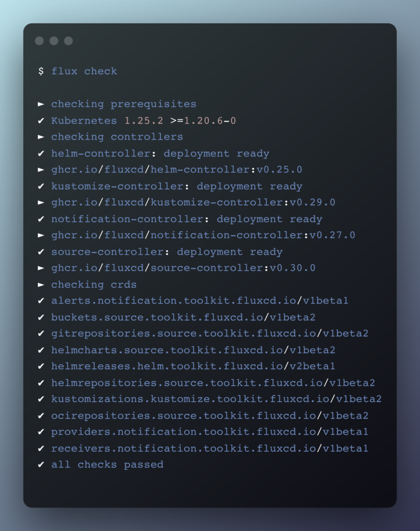Image resolution: width=420 pixels, height=531 pixels.
Task: Click the second gray window control dot
Action: 54,41
